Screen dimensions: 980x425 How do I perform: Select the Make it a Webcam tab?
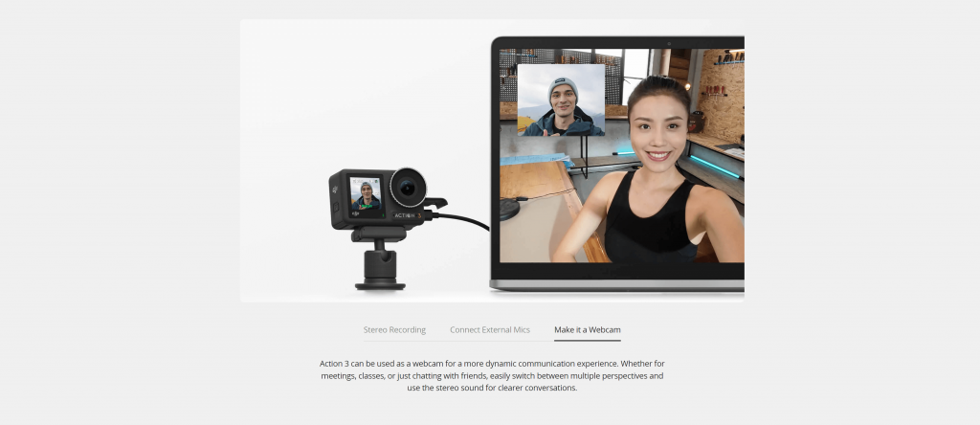pos(587,330)
